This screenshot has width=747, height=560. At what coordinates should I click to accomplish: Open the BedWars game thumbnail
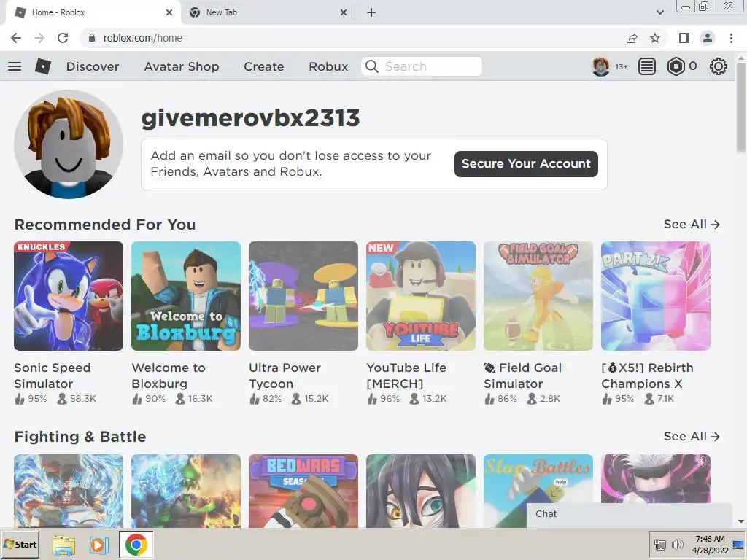303,491
